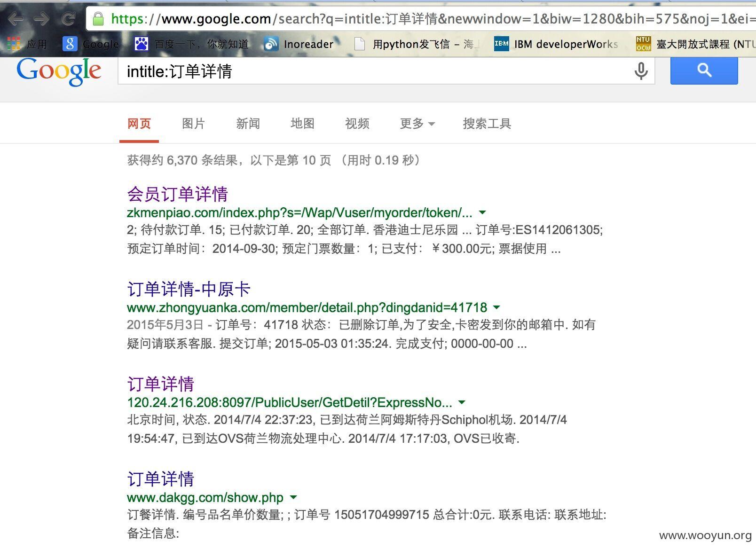Reload the page with the refresh icon

69,19
